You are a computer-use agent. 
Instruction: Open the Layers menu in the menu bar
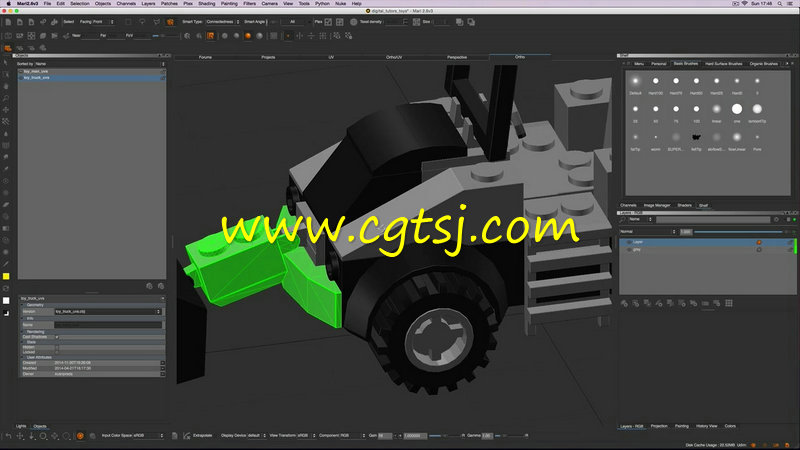click(x=148, y=4)
